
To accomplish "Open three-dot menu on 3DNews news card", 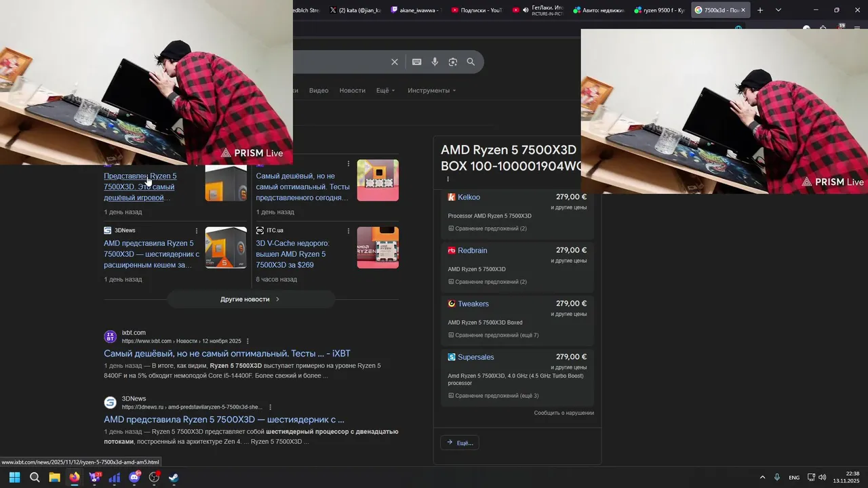I will [x=197, y=230].
